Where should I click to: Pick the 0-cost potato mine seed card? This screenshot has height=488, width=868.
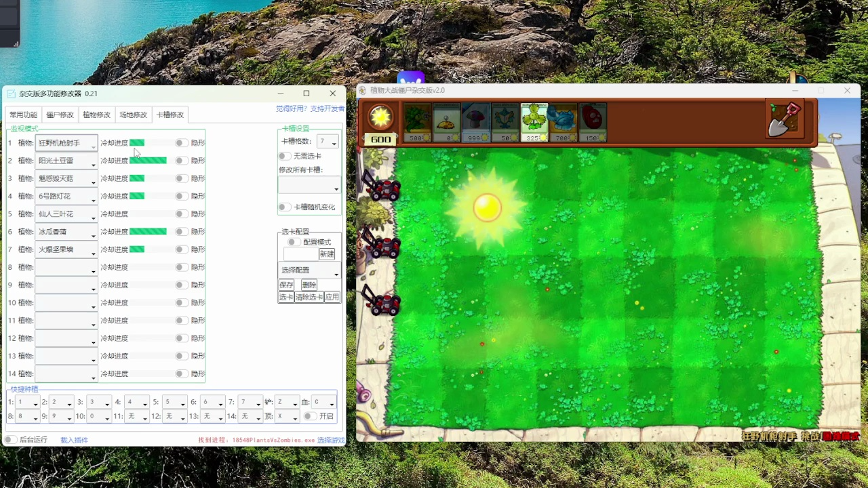click(x=447, y=123)
